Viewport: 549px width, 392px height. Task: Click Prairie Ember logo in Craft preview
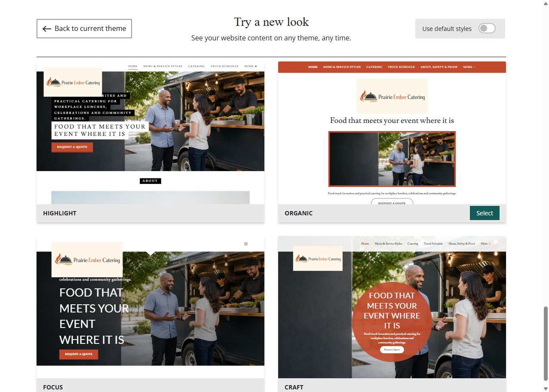[x=318, y=258]
